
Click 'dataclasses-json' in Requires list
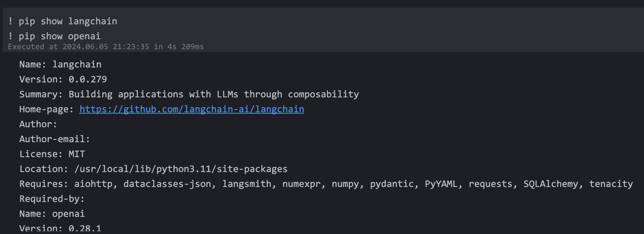[x=167, y=184]
